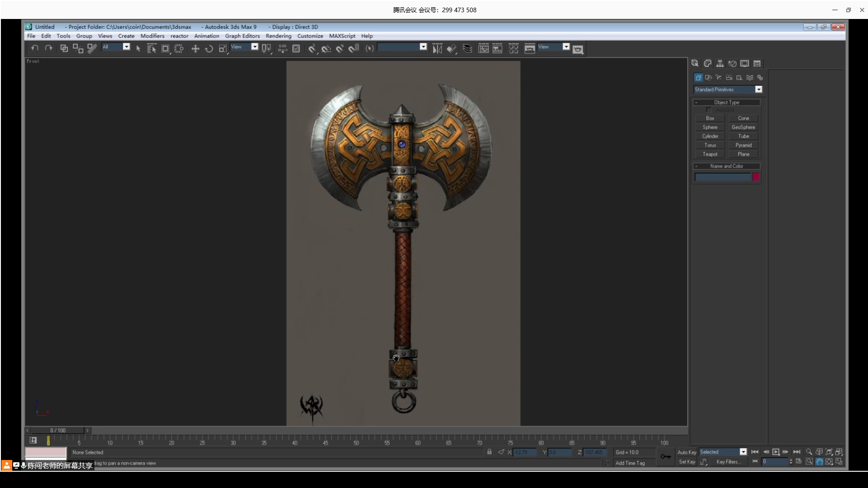Viewport: 868px width, 488px height.
Task: Toggle the Spinner Snap button
Action: [x=354, y=48]
